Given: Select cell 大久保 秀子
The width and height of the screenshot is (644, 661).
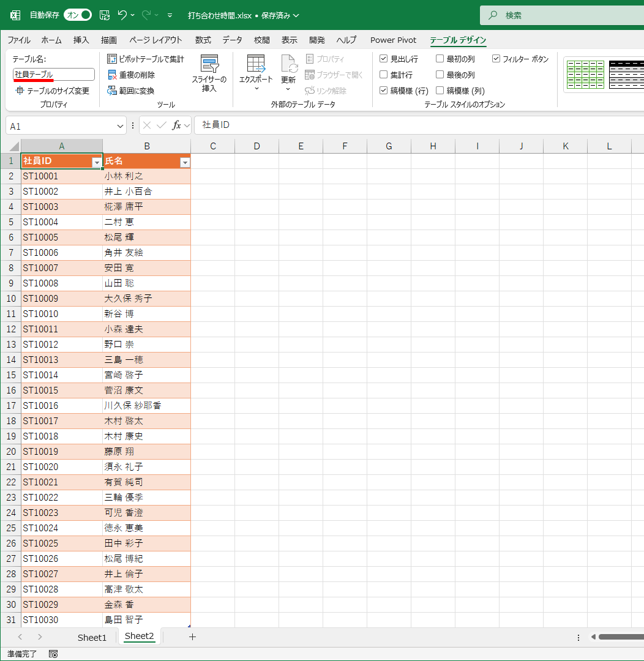Looking at the screenshot, I should pos(147,299).
